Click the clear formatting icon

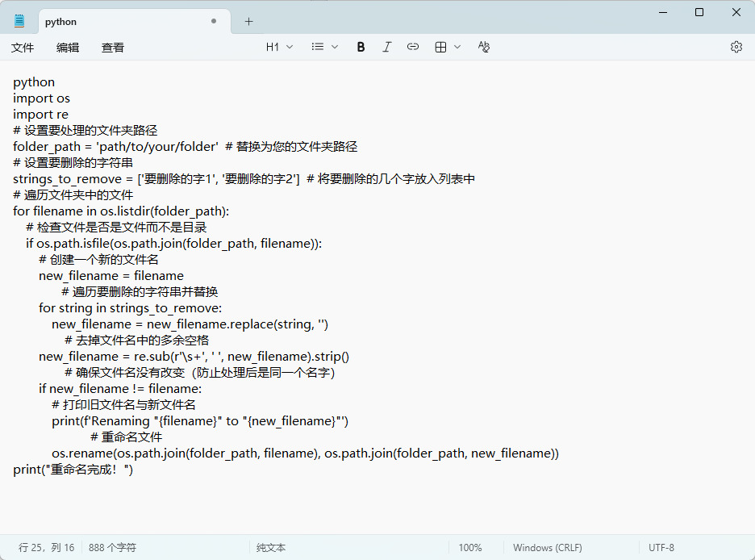point(483,48)
